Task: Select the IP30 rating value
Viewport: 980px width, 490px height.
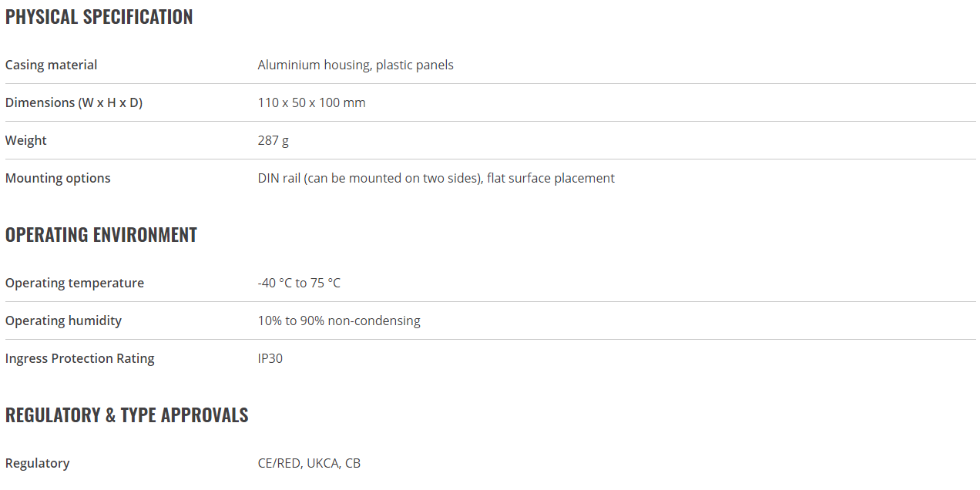Action: [270, 358]
